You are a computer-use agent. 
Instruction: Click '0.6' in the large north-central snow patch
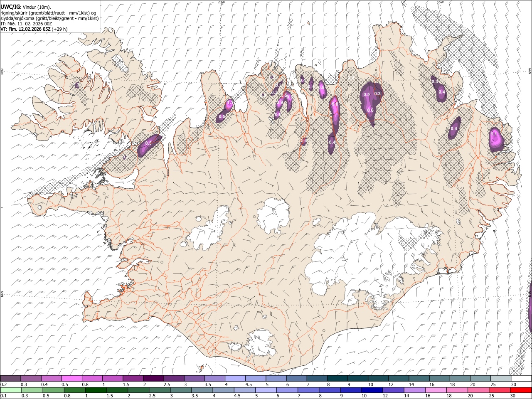coord(370,110)
